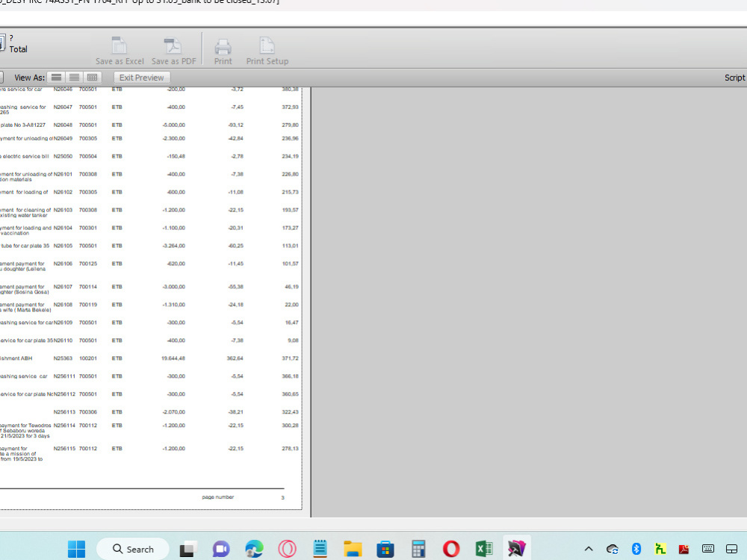Click account code 100201

point(88,358)
